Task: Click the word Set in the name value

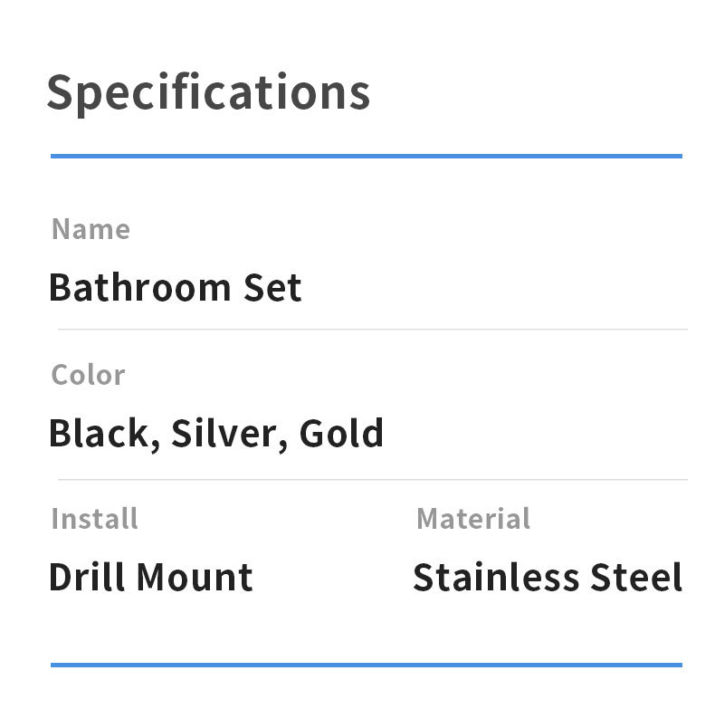Action: tap(272, 288)
